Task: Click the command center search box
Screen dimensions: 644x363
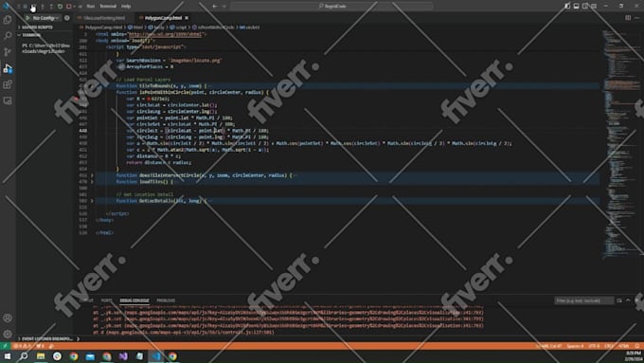Action: coord(331,7)
